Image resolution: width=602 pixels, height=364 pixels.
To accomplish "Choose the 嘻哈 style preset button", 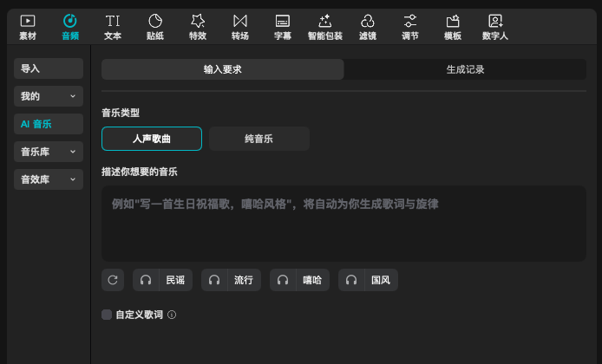I will [x=299, y=280].
